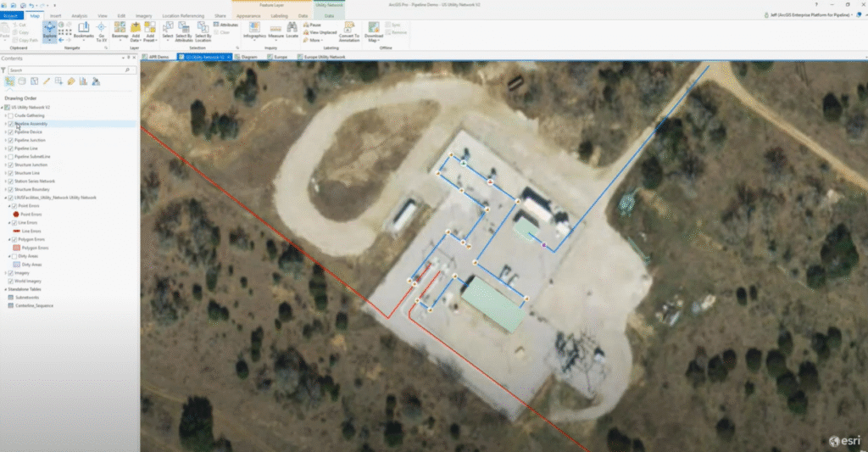Viewport: 868px width, 452px height.
Task: Open Select By Attributes
Action: point(184,31)
